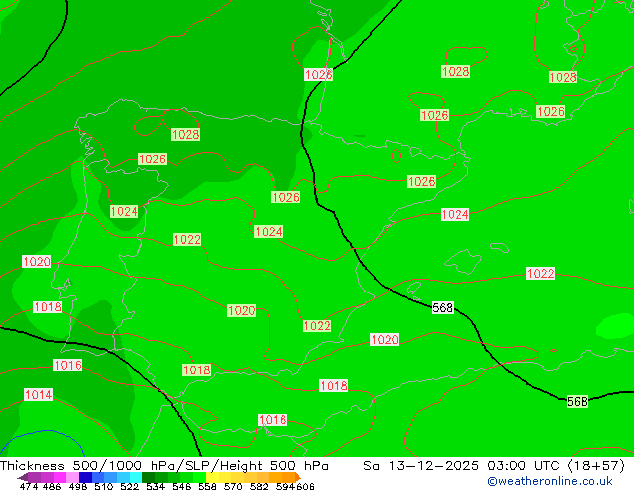The width and height of the screenshot is (634, 490).
Task: Pick the magenta legend swatch
Action: coord(60,477)
